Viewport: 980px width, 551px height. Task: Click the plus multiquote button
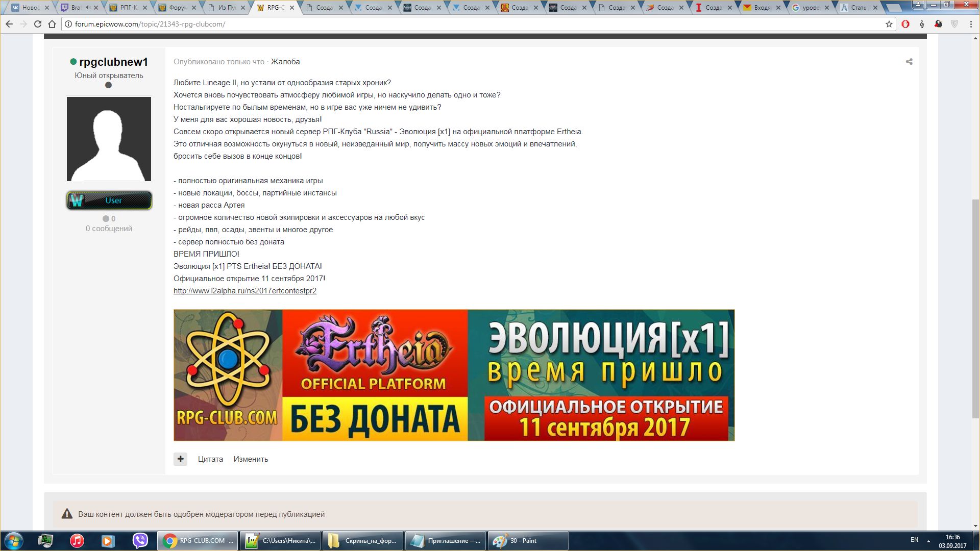click(181, 459)
